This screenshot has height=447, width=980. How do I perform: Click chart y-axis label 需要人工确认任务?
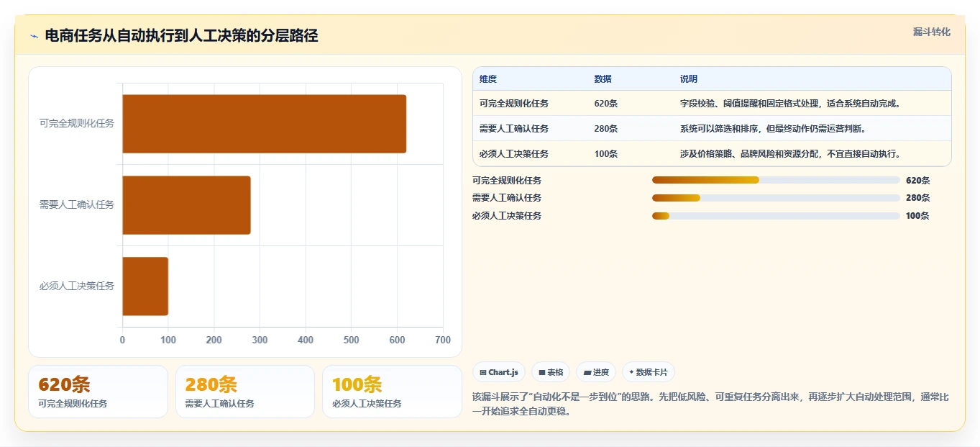click(x=77, y=205)
